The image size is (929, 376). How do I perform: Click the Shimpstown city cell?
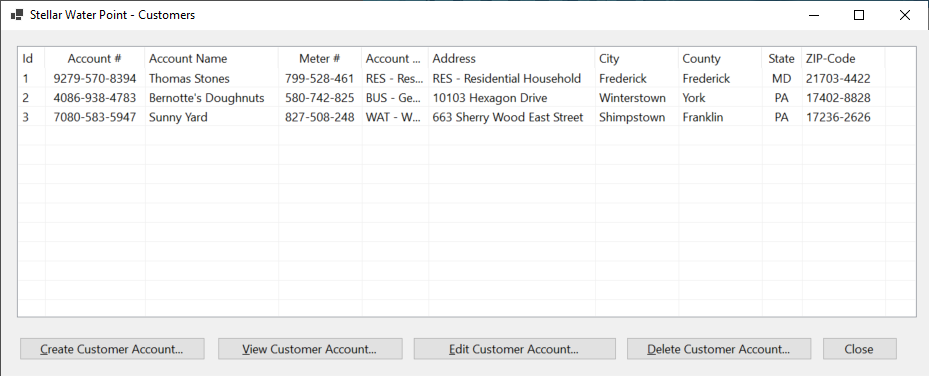632,117
